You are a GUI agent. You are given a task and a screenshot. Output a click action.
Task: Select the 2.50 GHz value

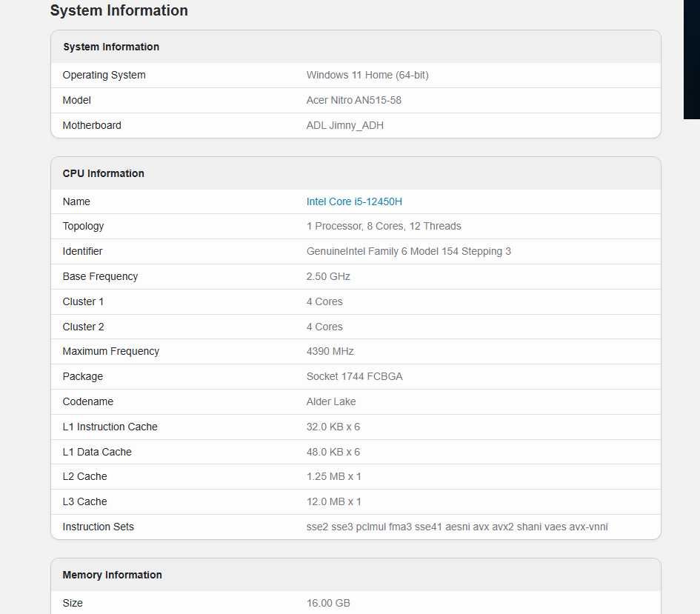point(328,277)
